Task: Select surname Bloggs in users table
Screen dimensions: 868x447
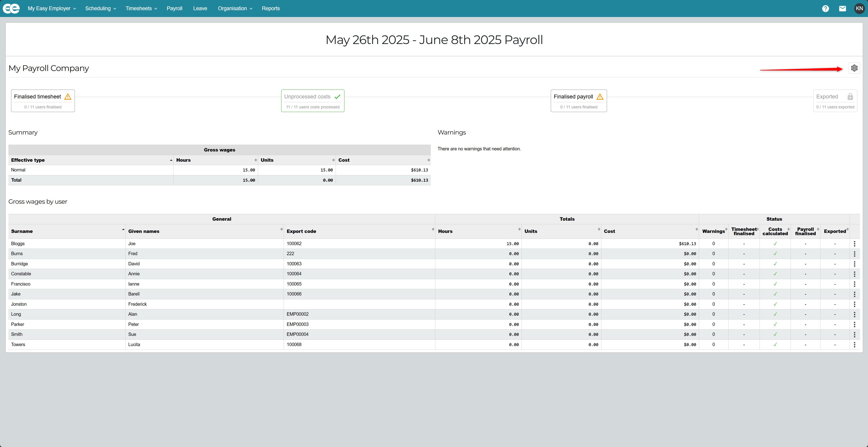Action: 18,244
